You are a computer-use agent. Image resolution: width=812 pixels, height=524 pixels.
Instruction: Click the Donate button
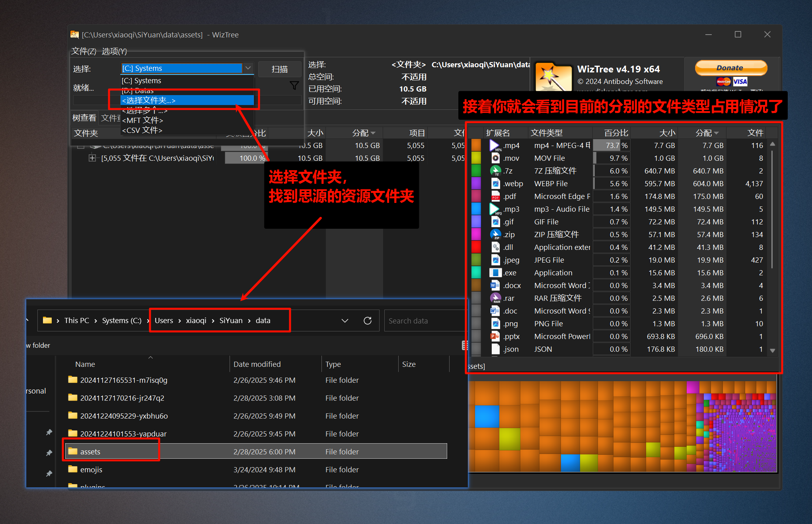(730, 68)
